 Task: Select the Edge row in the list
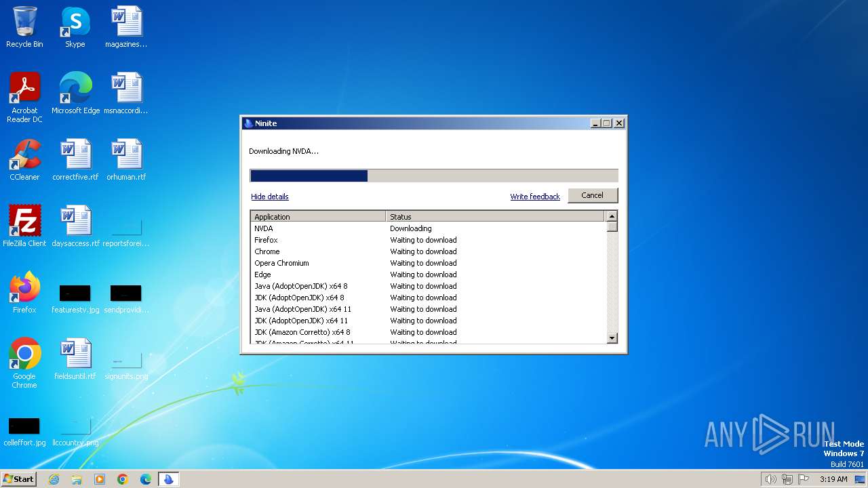[428, 274]
